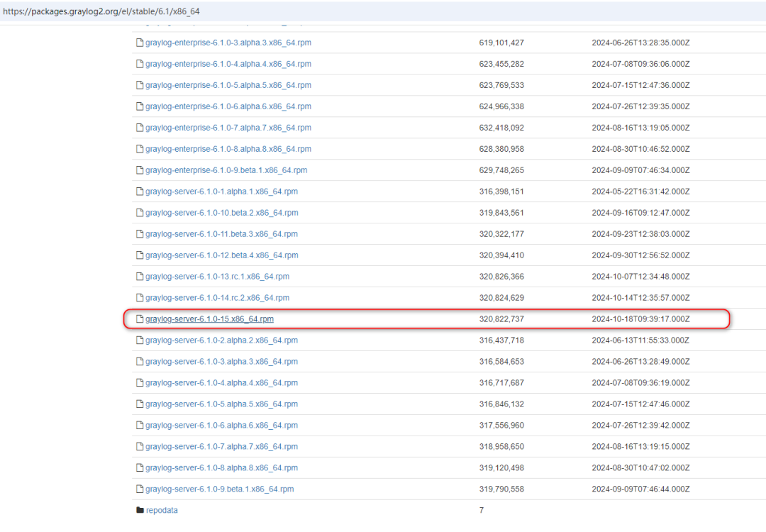
Task: Click file icon beside graylog-server-6.1.0-6.alpha.6
Action: [140, 425]
